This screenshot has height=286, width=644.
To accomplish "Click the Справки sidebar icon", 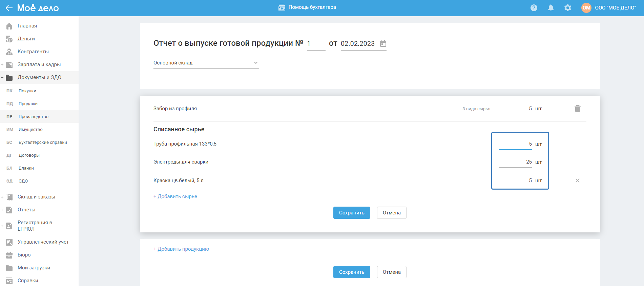I will (9, 281).
